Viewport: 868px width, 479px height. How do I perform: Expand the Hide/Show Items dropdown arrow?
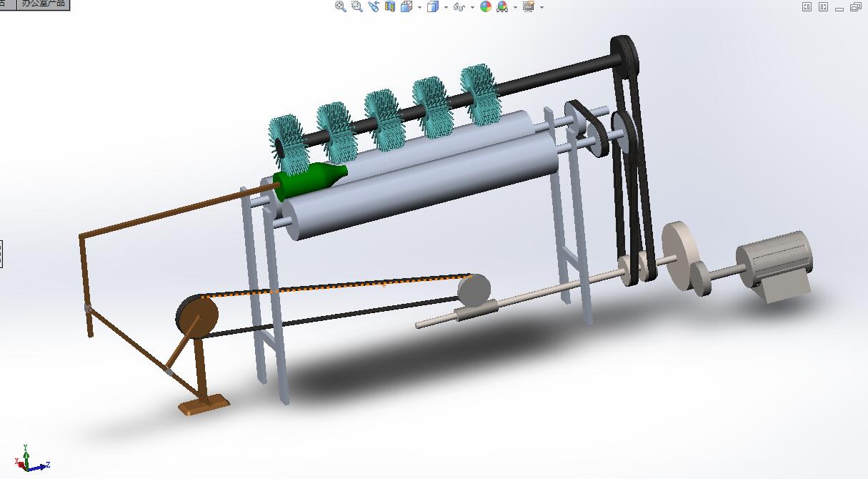coord(473,7)
